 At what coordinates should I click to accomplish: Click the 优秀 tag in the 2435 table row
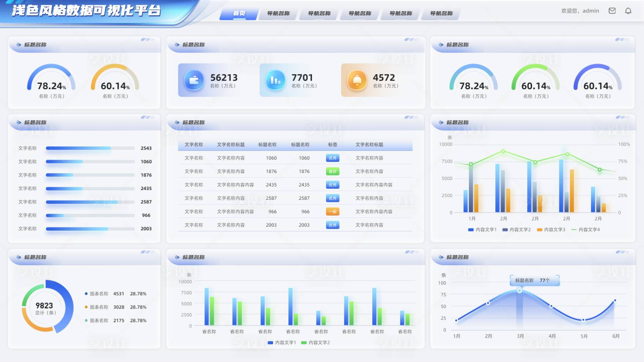[333, 185]
